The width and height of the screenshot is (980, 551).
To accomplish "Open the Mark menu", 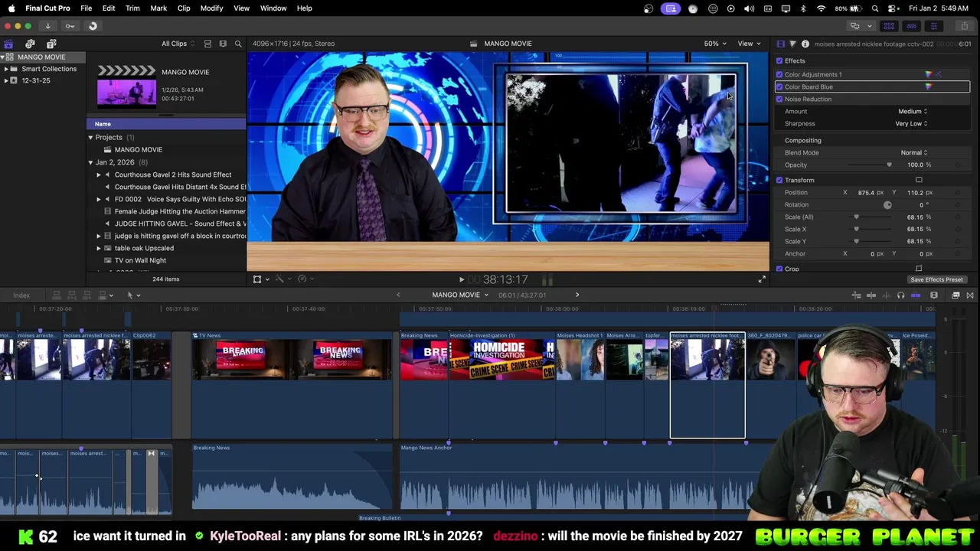I will pos(158,8).
